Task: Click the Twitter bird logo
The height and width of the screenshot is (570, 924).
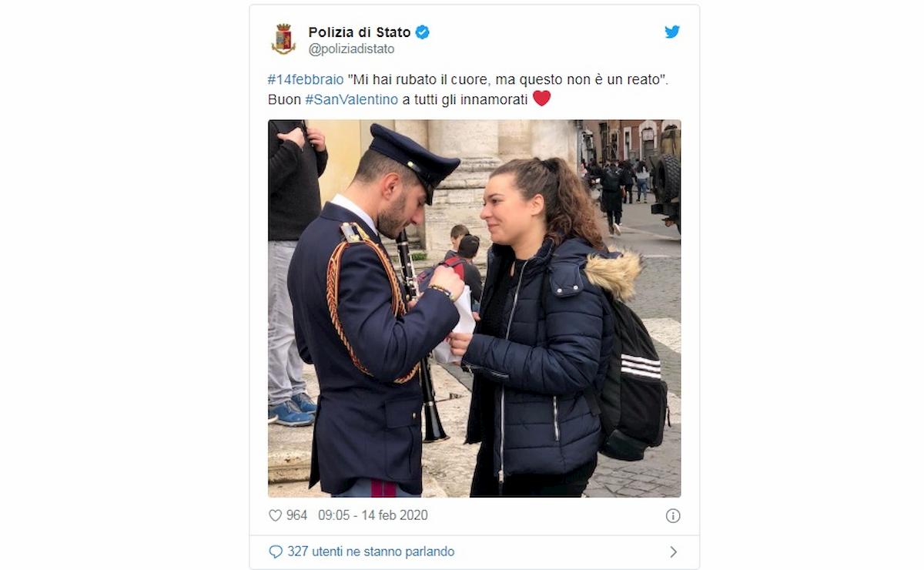Action: click(672, 32)
